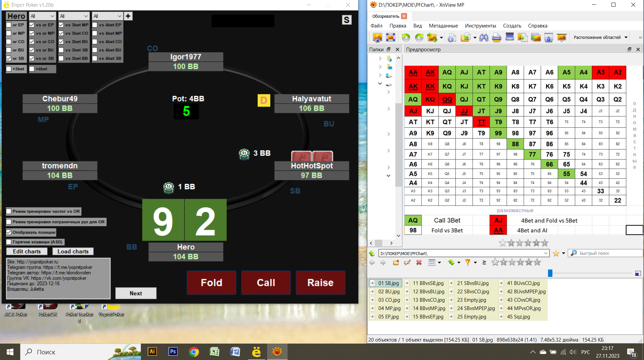
Task: Click the batch processing icon next to convert
Action: [x=536, y=38]
